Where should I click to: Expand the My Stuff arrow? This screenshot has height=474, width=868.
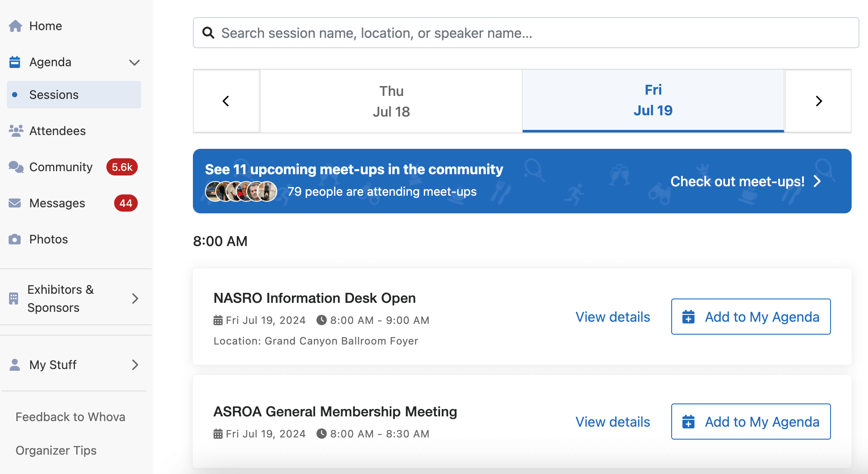coord(135,365)
